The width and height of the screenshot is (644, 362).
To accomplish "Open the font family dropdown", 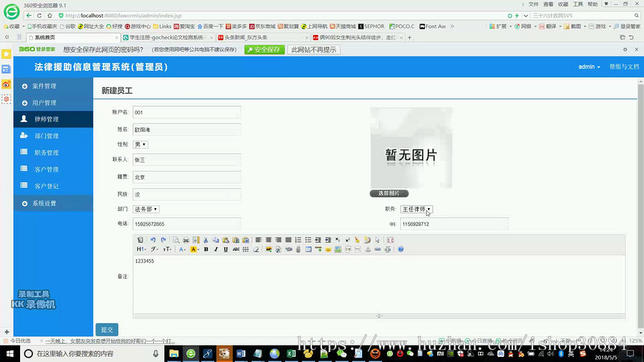I will pyautogui.click(x=155, y=249).
